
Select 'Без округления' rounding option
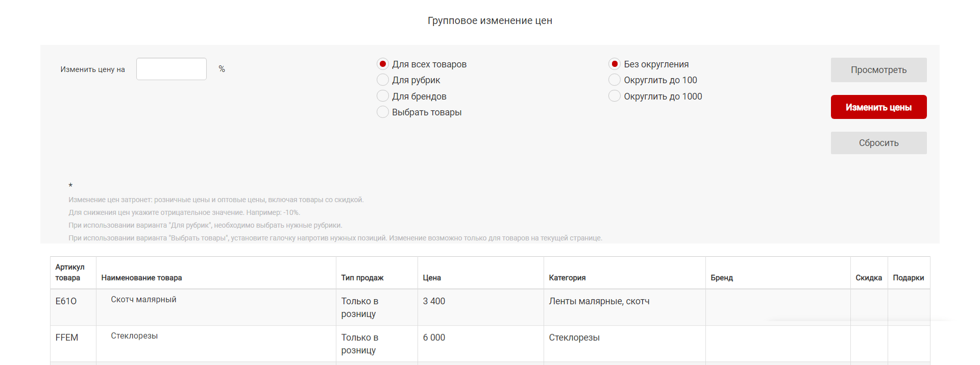[615, 64]
